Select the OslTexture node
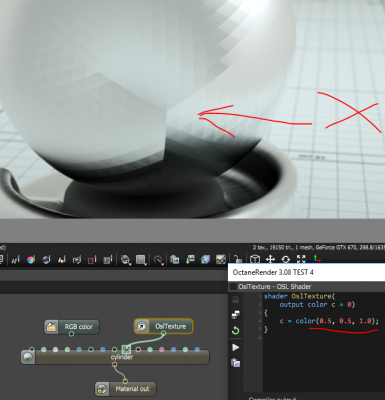The height and width of the screenshot is (400, 385). (x=163, y=326)
